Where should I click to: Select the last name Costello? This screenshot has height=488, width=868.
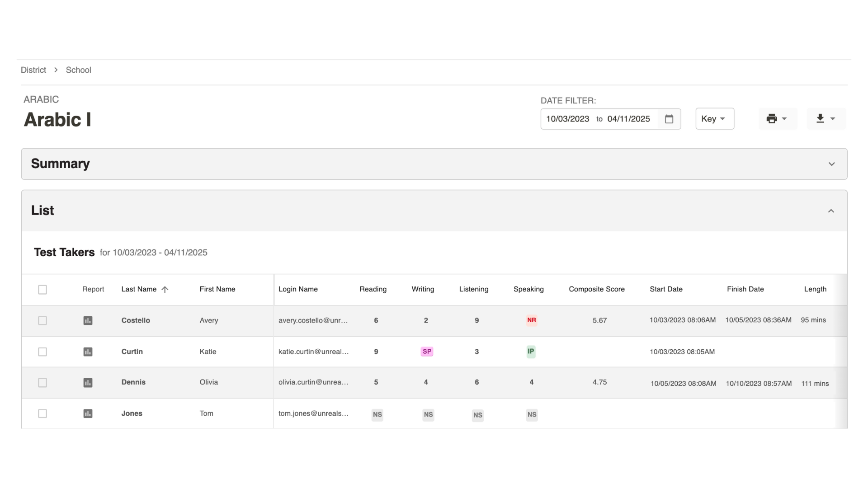136,320
